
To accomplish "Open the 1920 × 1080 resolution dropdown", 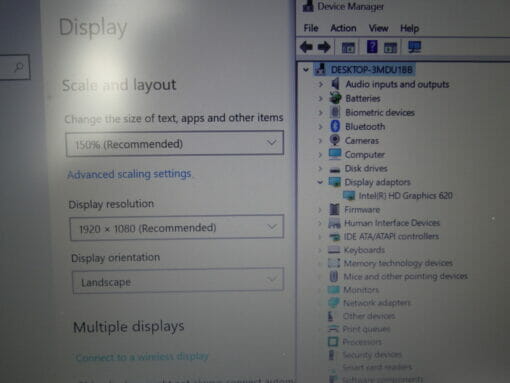I will pos(177,228).
